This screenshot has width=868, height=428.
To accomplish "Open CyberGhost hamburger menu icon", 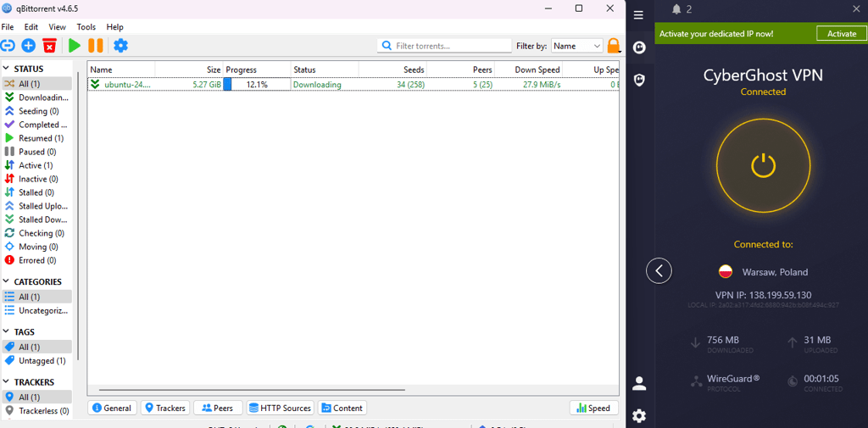I will pos(639,15).
